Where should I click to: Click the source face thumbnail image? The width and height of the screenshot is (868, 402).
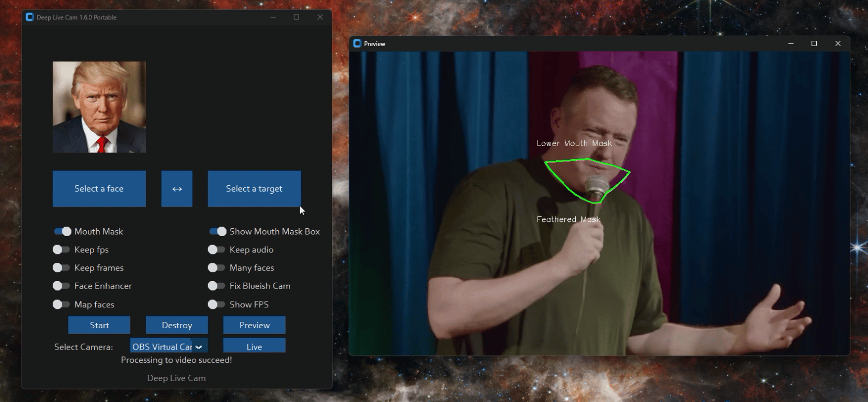(99, 107)
